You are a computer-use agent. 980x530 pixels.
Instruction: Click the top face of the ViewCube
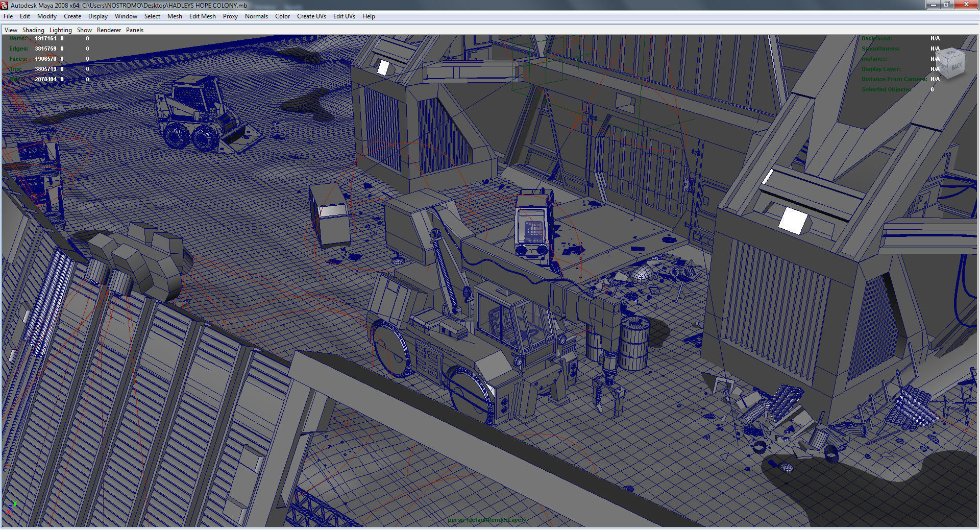coord(951,54)
